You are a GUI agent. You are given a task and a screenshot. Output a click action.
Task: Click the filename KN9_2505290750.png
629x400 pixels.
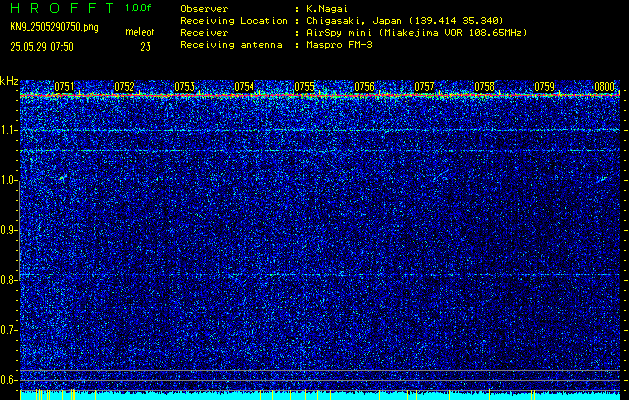pos(54,27)
